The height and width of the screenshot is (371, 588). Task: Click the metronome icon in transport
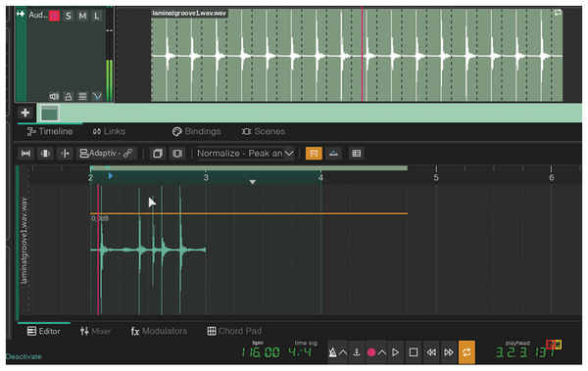click(x=332, y=352)
